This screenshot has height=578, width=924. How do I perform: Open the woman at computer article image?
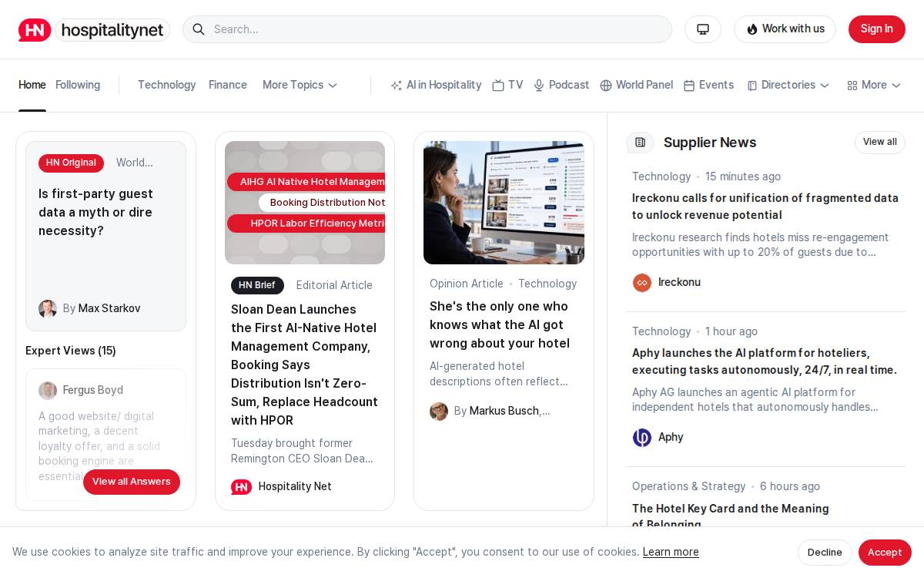504,203
